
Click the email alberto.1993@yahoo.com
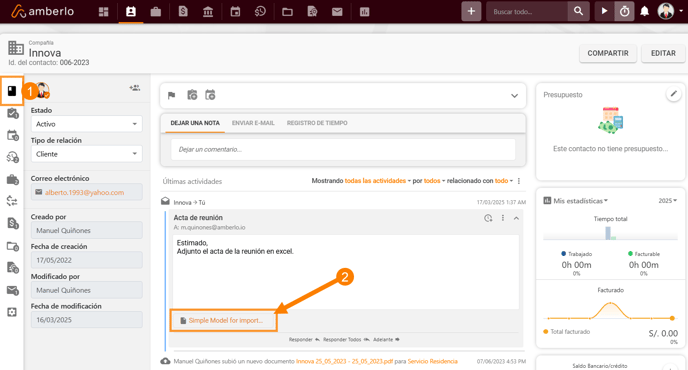coord(84,192)
